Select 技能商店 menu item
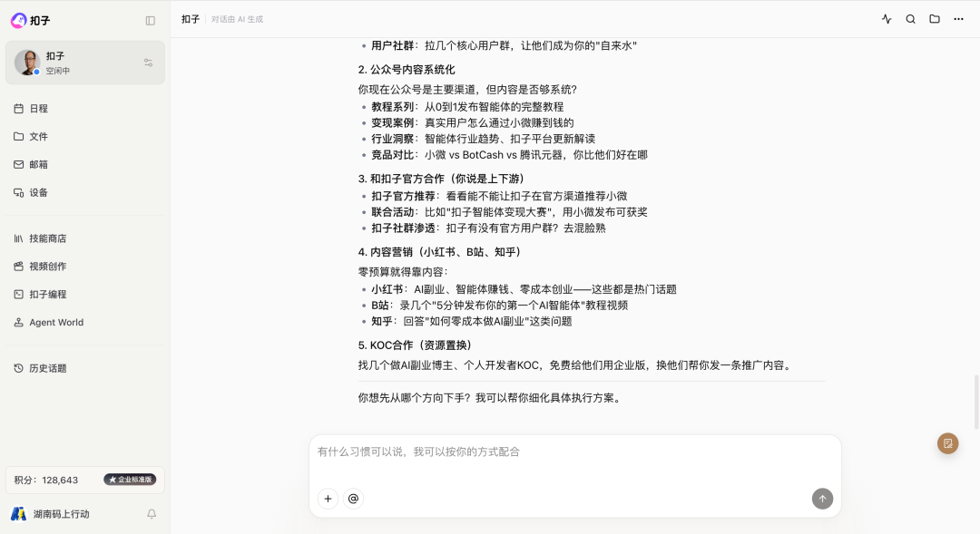The image size is (980, 534). pyautogui.click(x=85, y=238)
